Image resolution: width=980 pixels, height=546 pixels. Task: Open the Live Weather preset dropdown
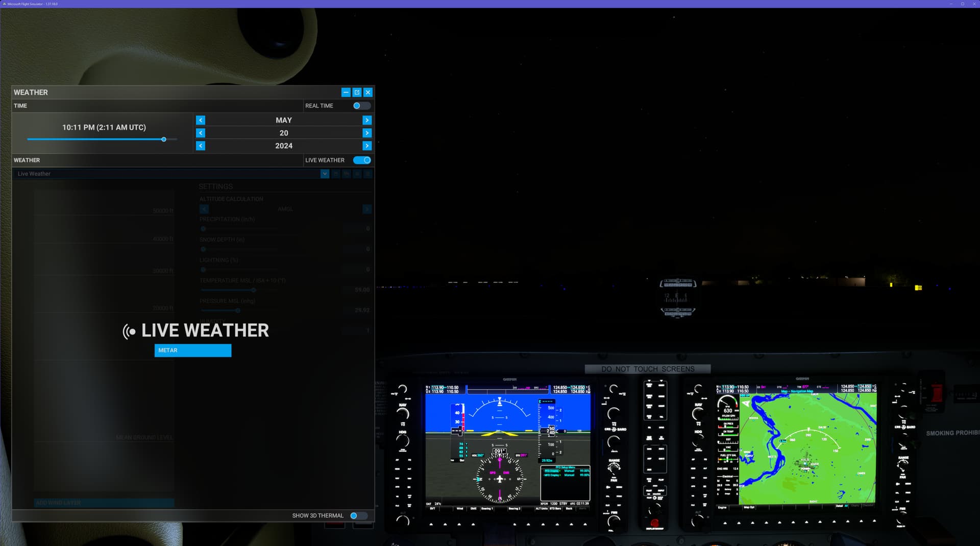[x=325, y=174]
